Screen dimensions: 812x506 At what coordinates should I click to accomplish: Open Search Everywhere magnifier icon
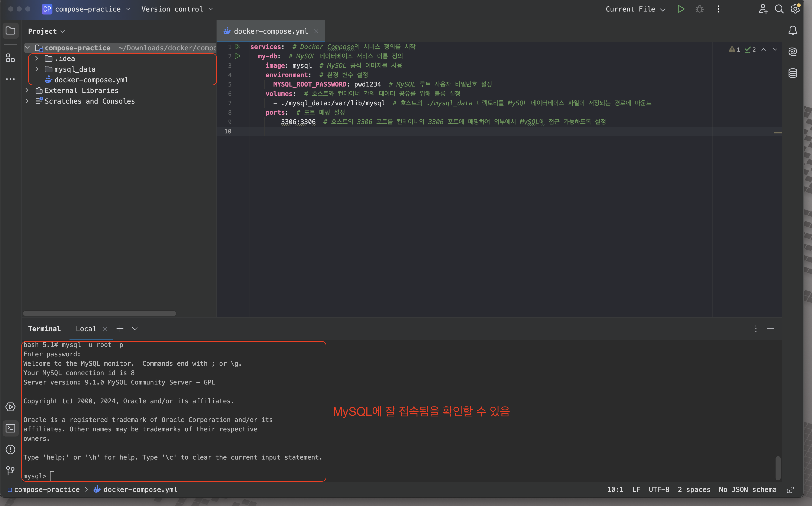click(780, 9)
